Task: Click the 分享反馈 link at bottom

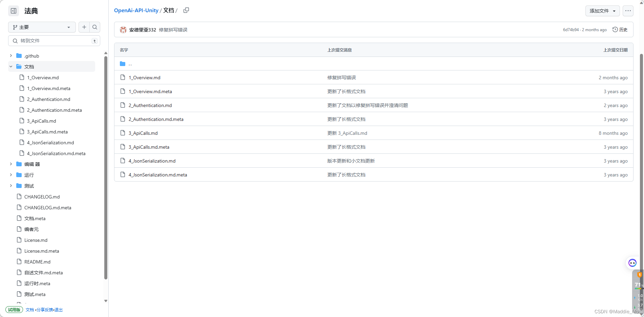Action: click(x=45, y=310)
